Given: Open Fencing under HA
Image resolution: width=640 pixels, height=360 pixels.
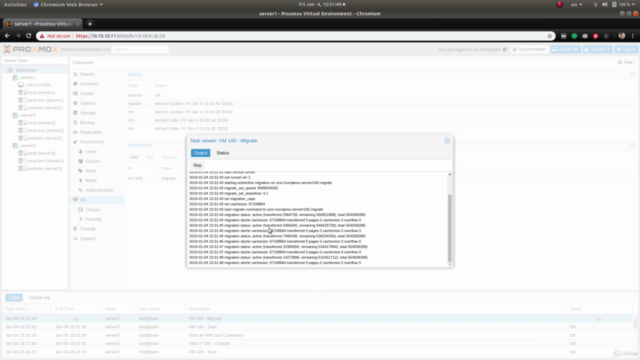Looking at the screenshot, I should coord(93,219).
